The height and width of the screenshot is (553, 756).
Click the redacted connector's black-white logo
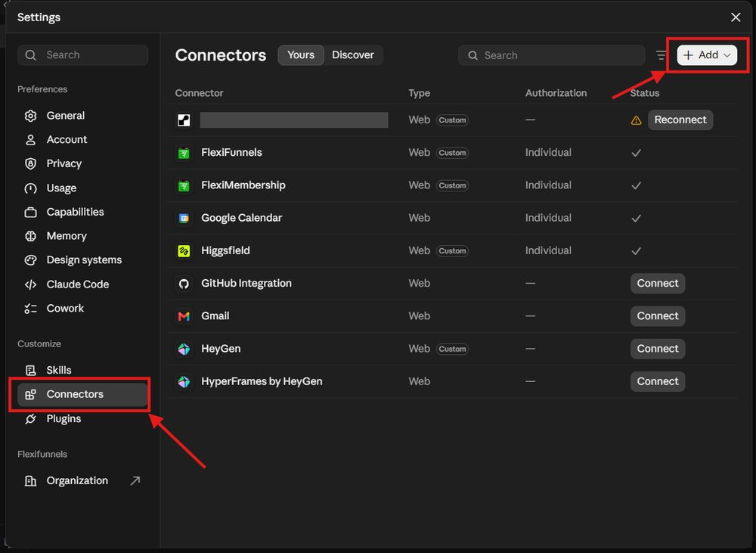point(184,120)
